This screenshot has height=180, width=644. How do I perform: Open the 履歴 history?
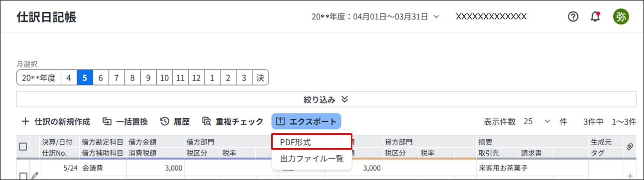coord(175,121)
